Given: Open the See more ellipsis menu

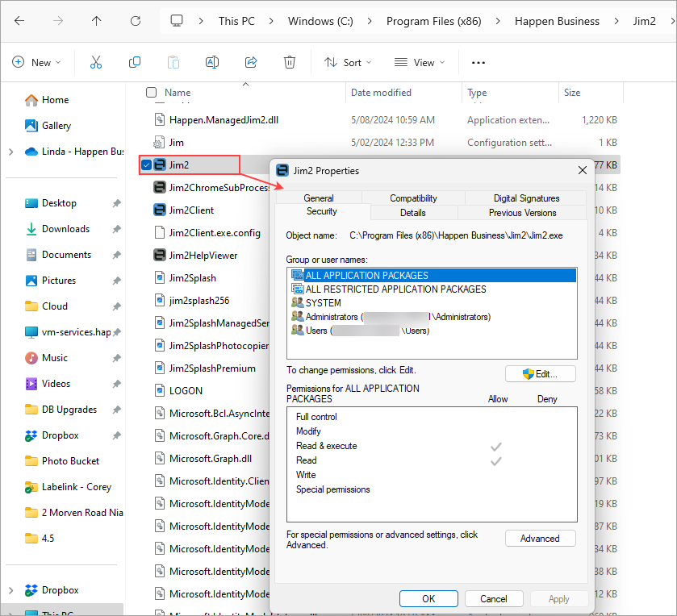Looking at the screenshot, I should [x=478, y=62].
